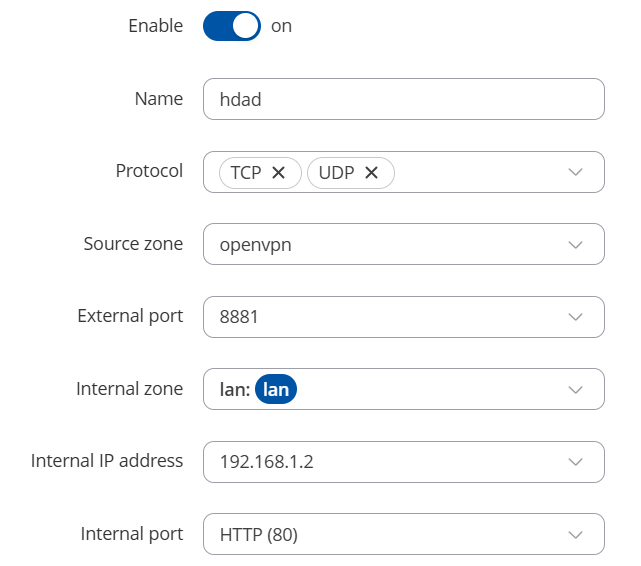This screenshot has width=641, height=566.
Task: Click the Enable label text
Action: (x=155, y=26)
